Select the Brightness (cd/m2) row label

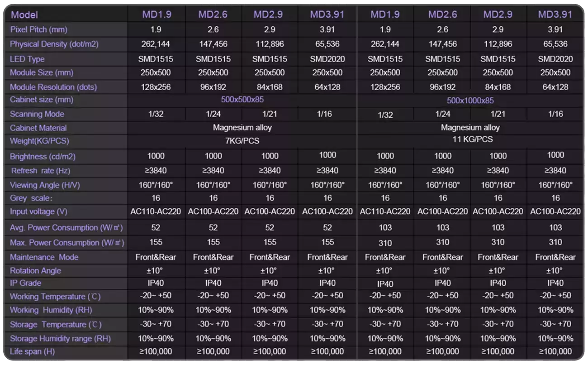[43, 157]
